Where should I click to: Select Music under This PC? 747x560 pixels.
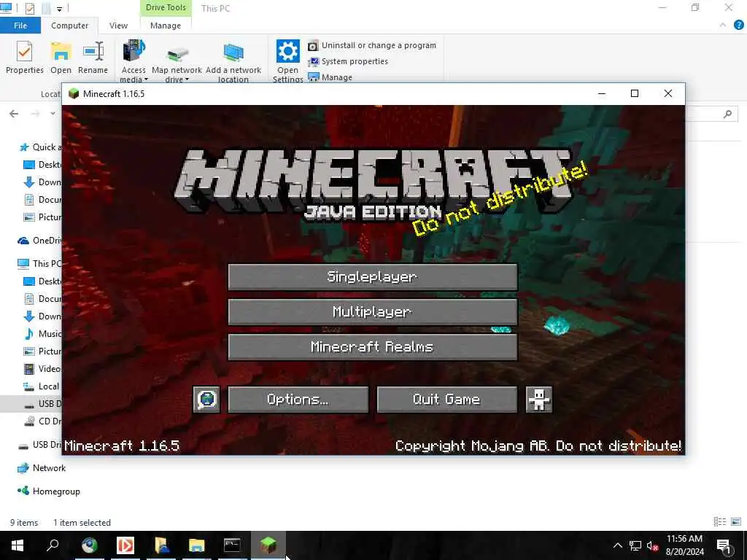(43, 333)
